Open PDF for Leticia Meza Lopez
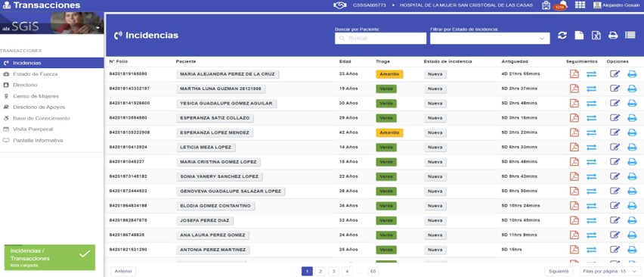 [574, 147]
